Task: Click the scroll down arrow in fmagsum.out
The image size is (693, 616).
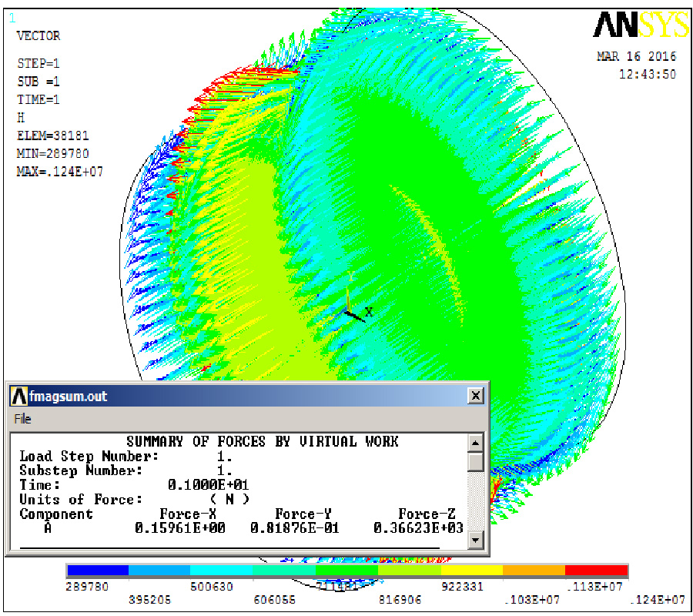Action: (476, 541)
